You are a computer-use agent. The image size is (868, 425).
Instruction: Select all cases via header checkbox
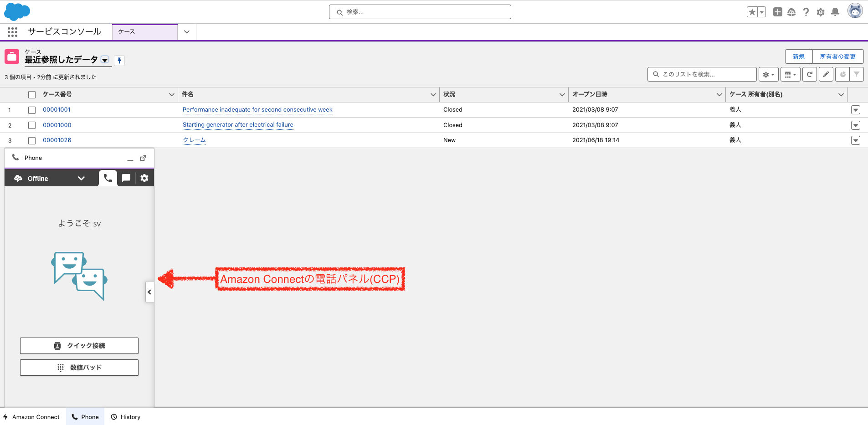[32, 94]
